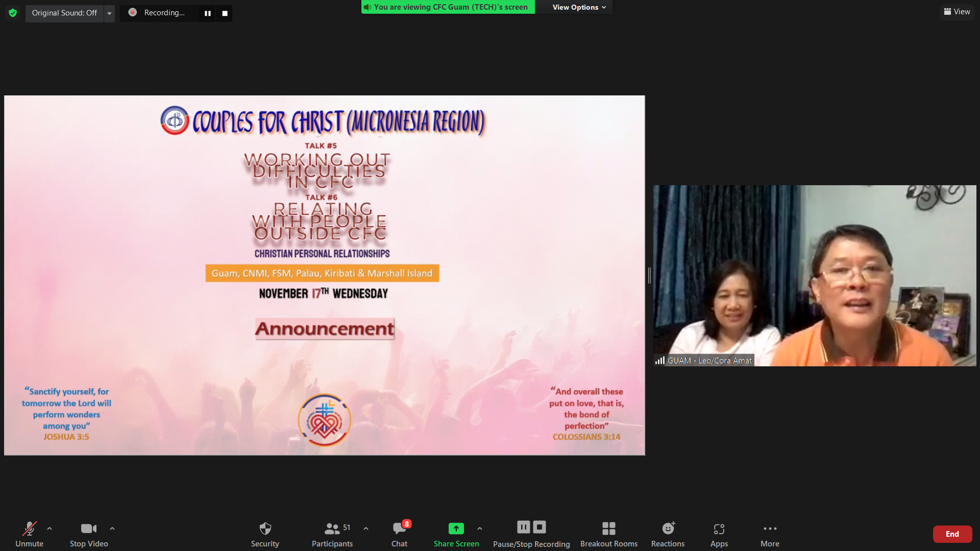Viewport: 980px width, 551px height.
Task: Click the screen share speaker icon
Action: (367, 7)
